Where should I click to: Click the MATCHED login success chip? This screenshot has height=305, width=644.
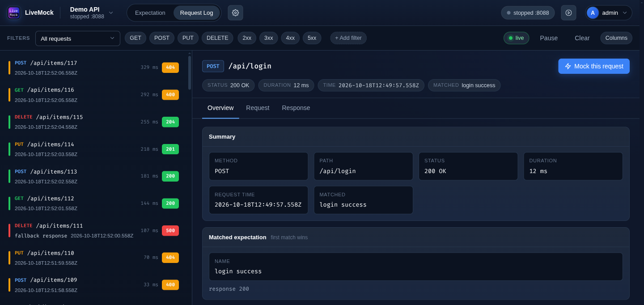464,85
